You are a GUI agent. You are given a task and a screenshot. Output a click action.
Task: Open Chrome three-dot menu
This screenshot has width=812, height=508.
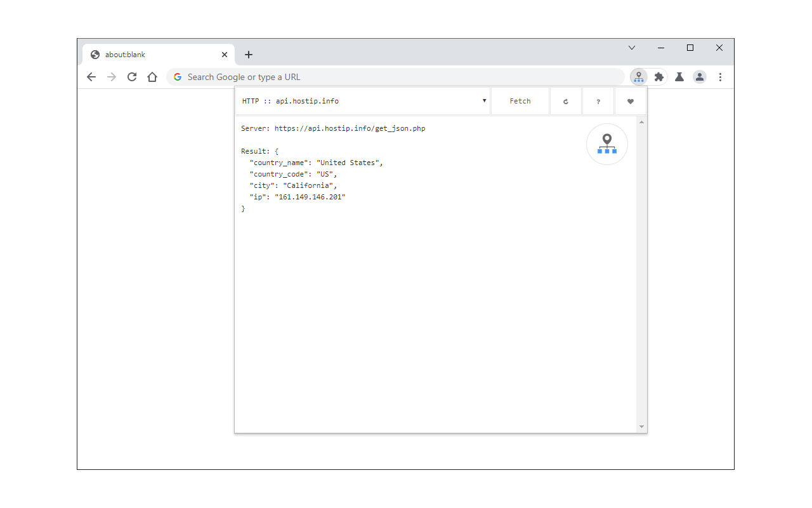720,77
